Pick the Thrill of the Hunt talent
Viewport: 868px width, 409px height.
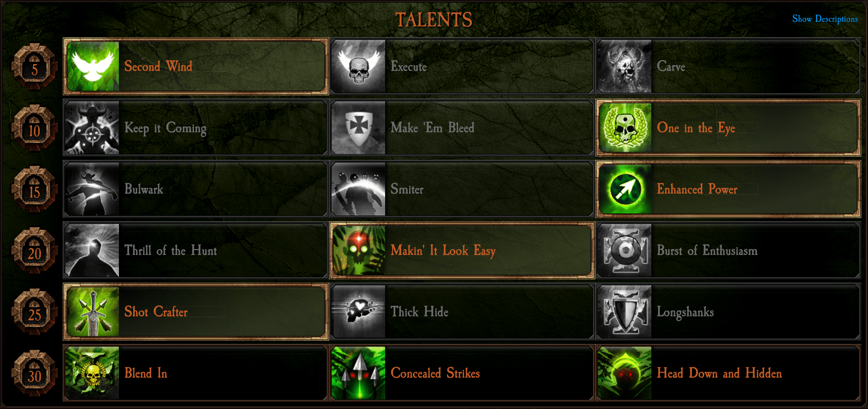[196, 250]
